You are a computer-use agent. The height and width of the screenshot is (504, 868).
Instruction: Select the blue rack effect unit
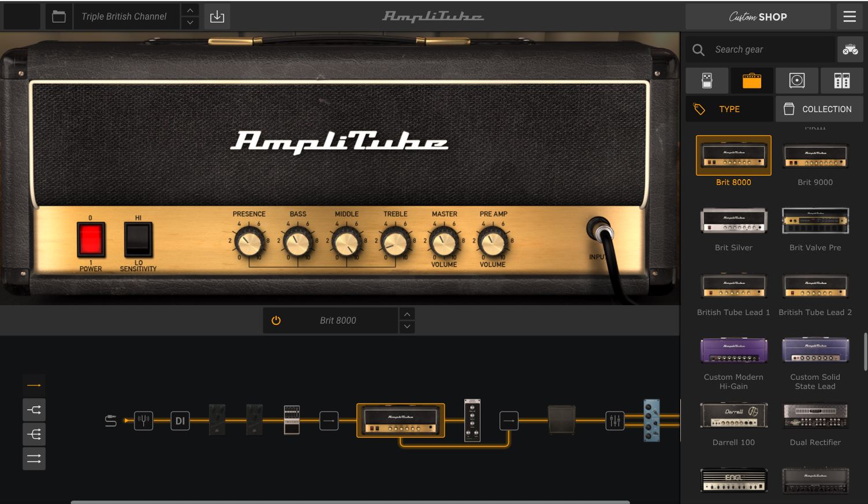[651, 420]
